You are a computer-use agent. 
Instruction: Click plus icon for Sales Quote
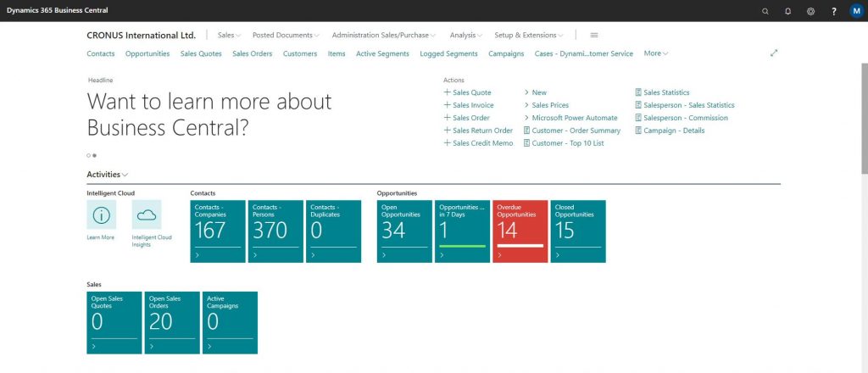(x=447, y=92)
